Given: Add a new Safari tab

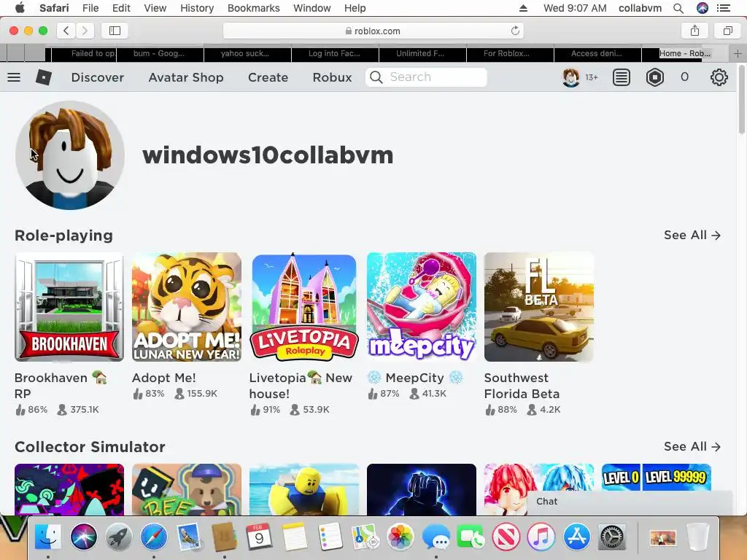Looking at the screenshot, I should click(x=738, y=53).
